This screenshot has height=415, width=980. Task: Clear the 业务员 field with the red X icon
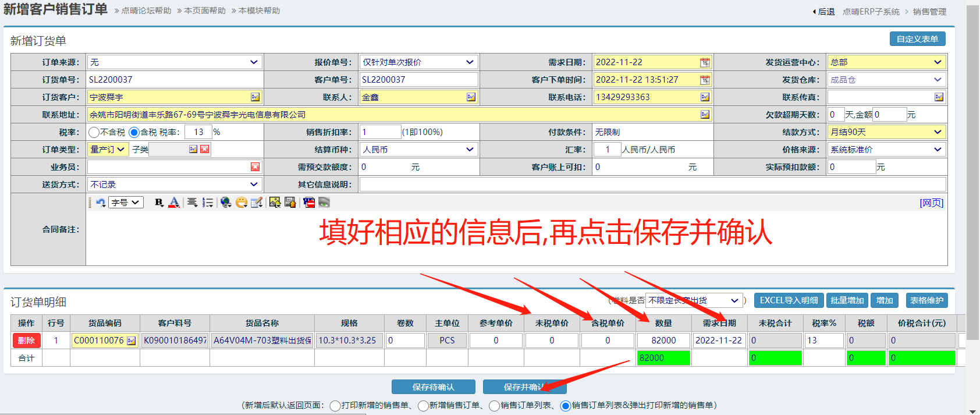point(255,167)
